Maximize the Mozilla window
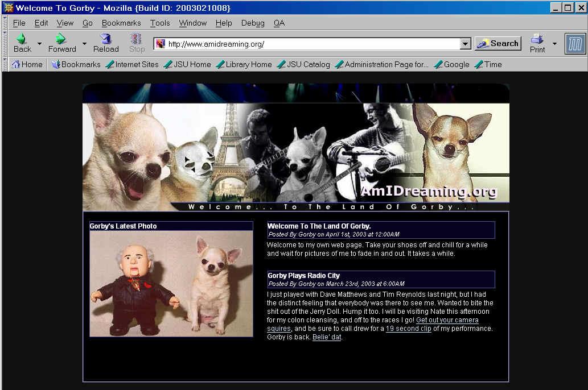 pos(568,7)
